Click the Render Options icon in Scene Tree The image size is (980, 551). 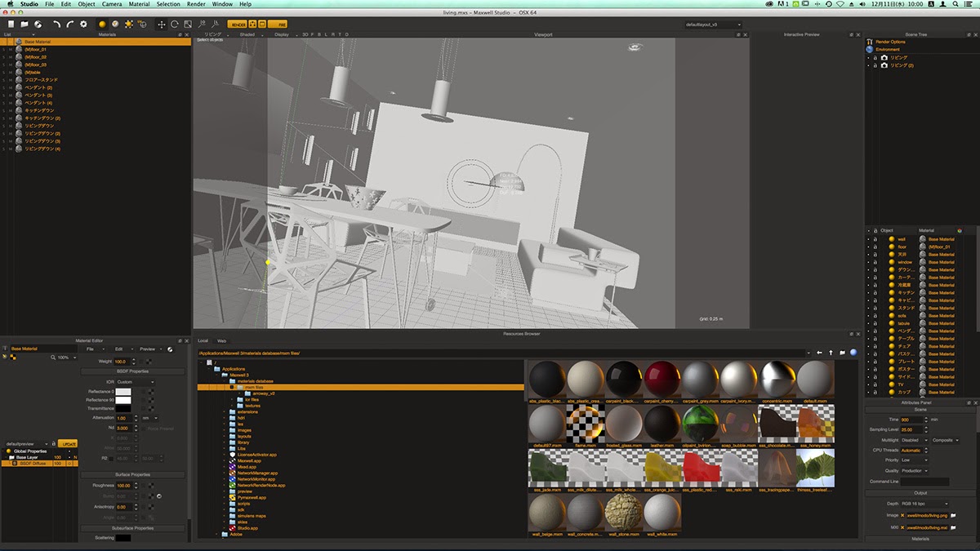point(870,42)
